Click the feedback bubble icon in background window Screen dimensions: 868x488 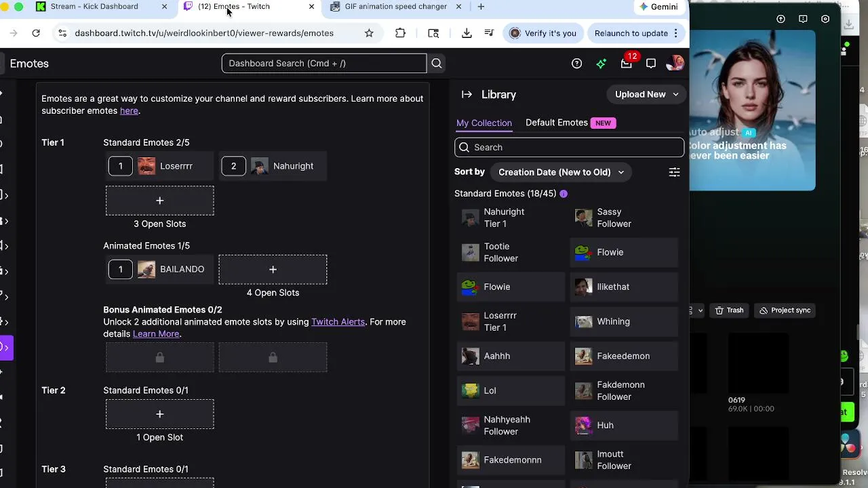click(803, 19)
